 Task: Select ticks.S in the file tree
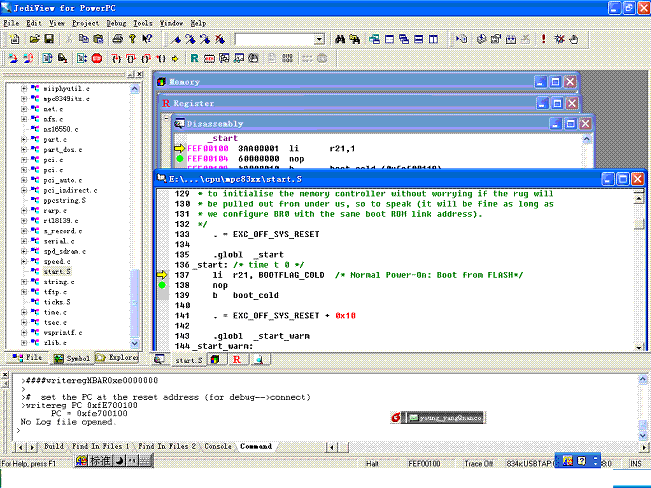pos(57,302)
